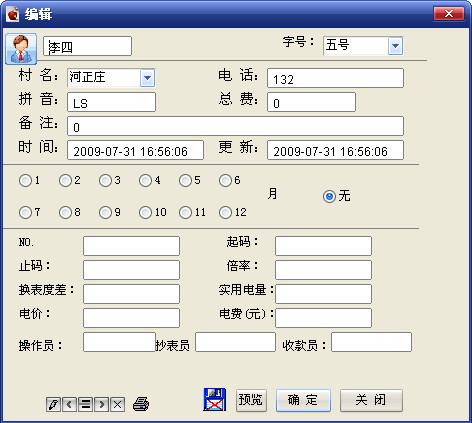Click the pencil edit icon
472x423 pixels.
click(53, 404)
